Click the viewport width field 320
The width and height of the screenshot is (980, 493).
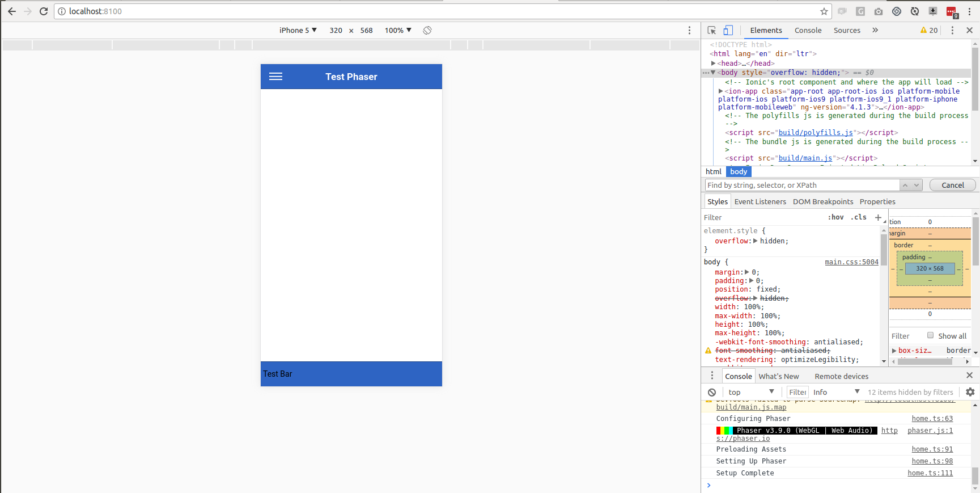tap(336, 30)
